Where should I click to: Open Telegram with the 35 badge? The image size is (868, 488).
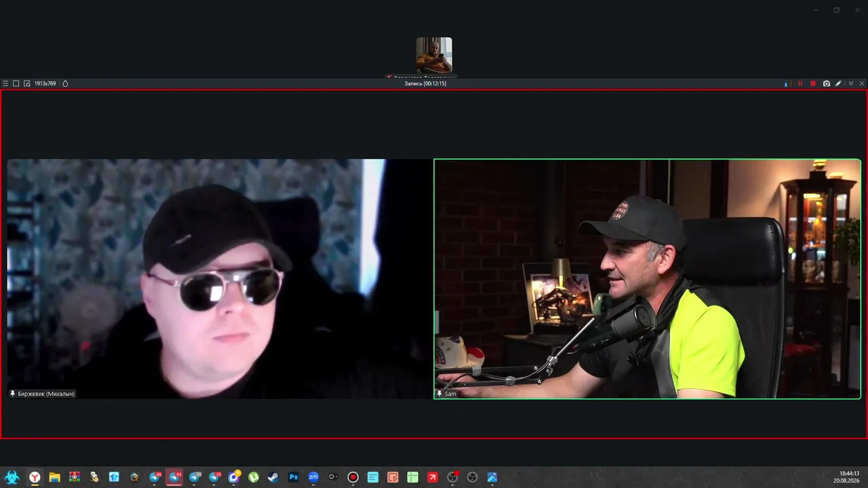214,477
